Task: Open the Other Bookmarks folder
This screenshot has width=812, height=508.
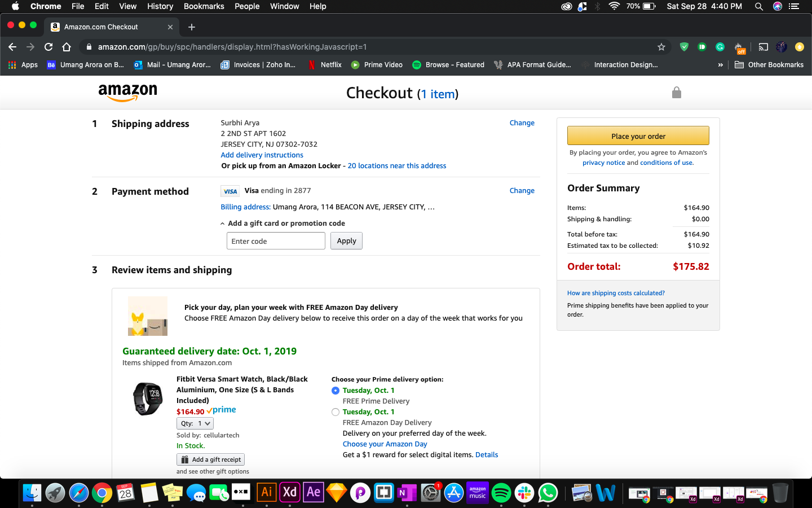Action: (769, 65)
